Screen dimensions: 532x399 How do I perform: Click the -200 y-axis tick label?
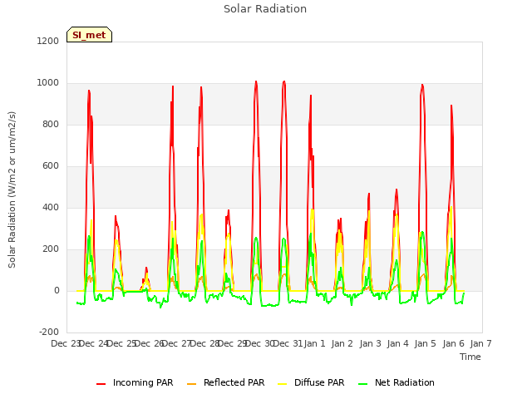[x=49, y=332]
